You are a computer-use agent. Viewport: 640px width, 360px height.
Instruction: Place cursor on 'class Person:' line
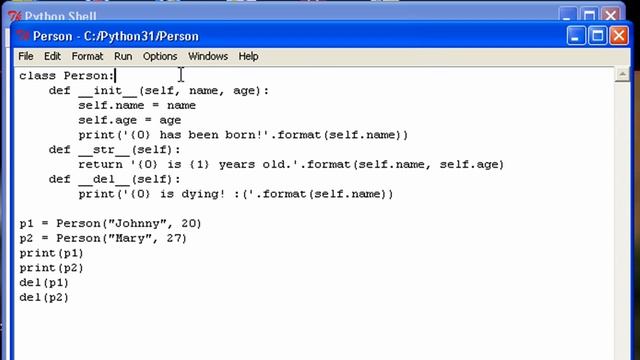point(67,76)
